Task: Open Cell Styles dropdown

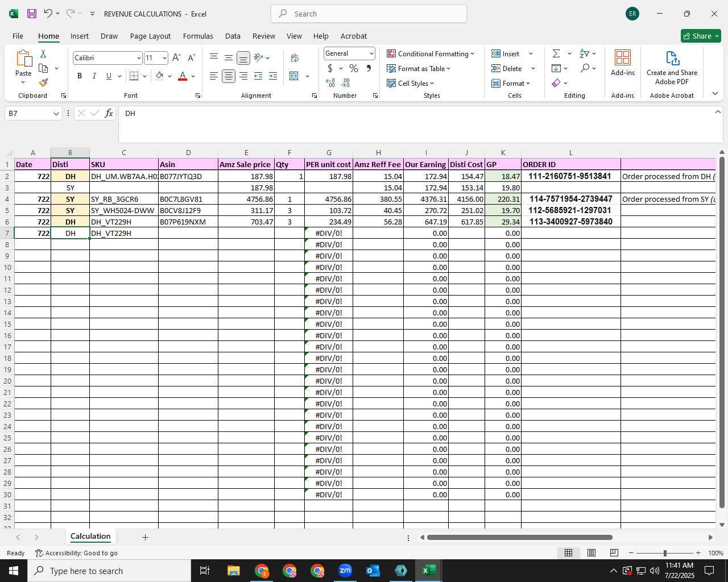Action: 411,83
